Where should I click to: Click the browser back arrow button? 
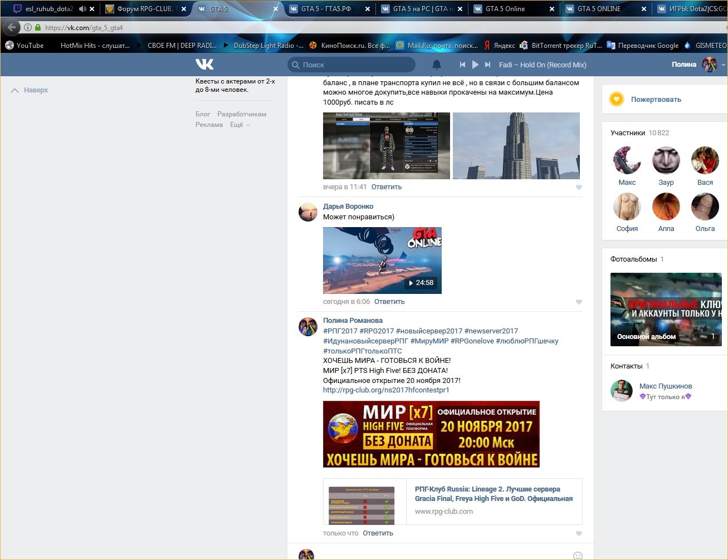12,27
